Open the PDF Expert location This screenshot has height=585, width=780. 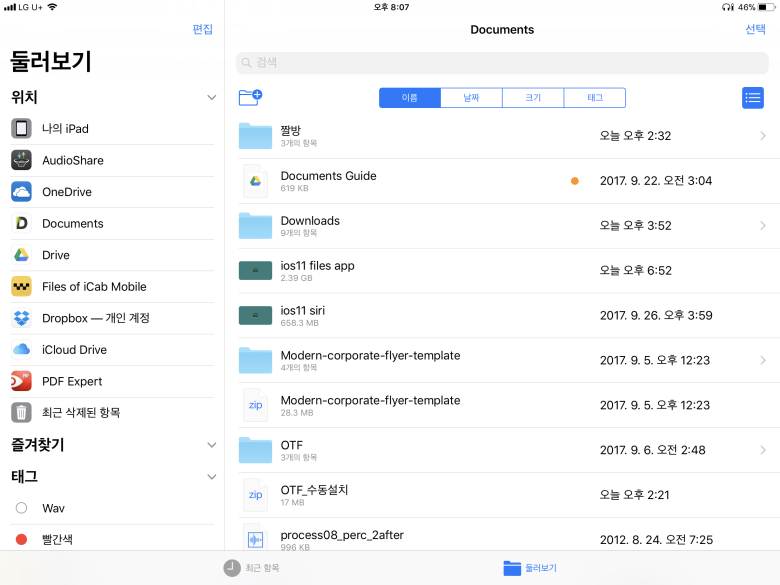coord(72,381)
